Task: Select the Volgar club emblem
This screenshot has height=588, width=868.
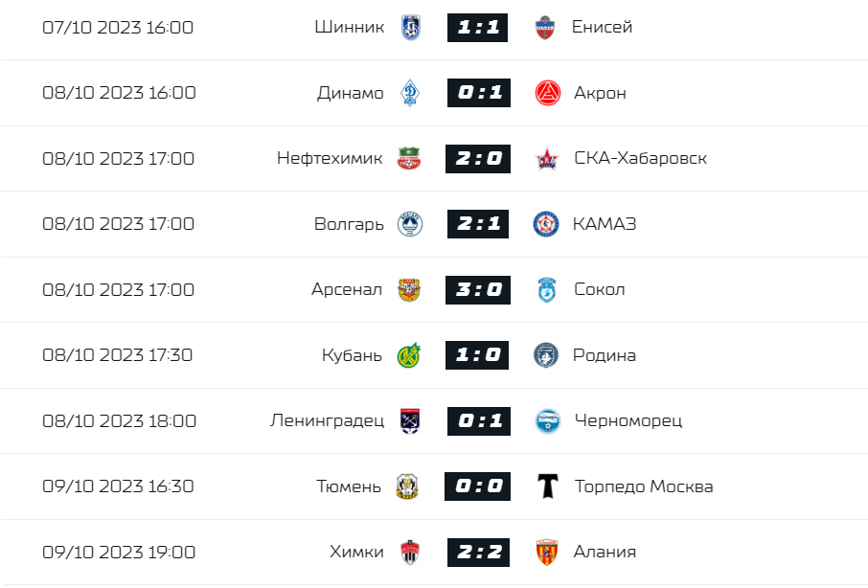Action: pos(409,224)
